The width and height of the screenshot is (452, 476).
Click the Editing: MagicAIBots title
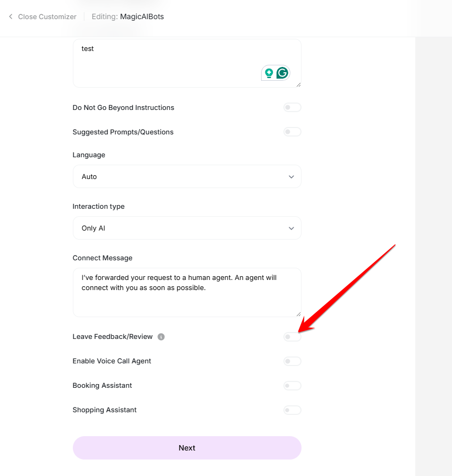click(x=128, y=16)
